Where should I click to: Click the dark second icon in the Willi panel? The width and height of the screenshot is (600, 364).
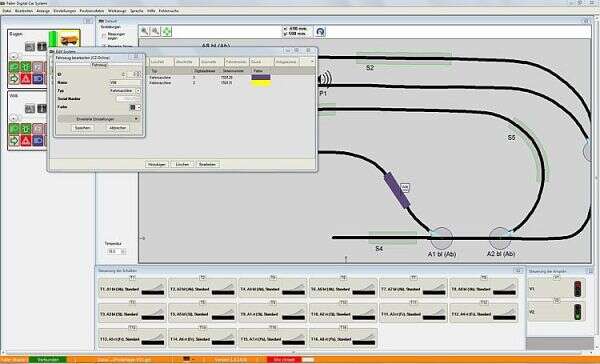(x=42, y=109)
